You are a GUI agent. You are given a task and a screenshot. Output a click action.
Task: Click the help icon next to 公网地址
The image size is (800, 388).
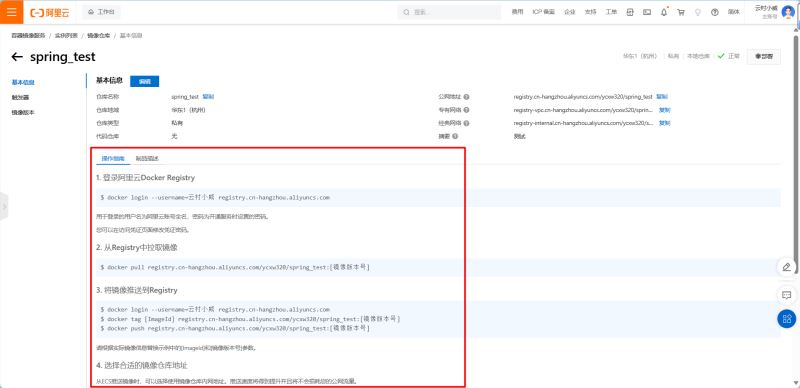coord(467,96)
